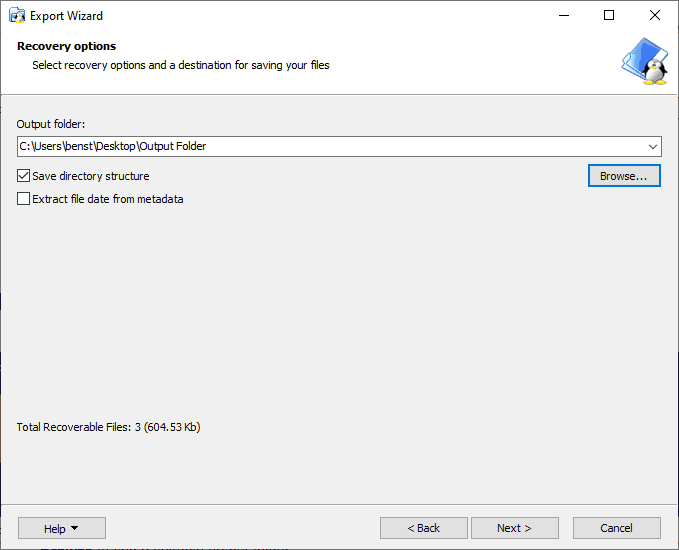
Task: Open the Help dropdown menu
Action: click(62, 528)
